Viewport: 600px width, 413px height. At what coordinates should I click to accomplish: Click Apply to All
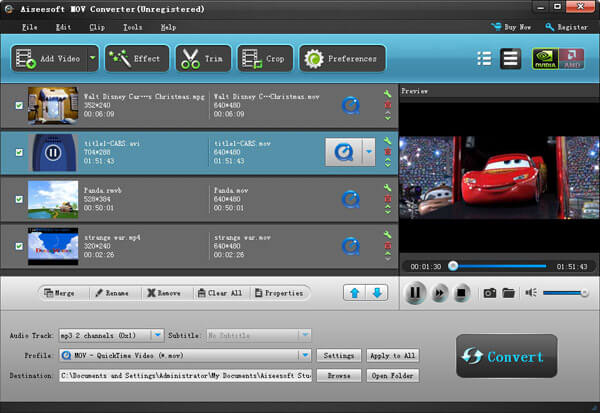(x=393, y=356)
